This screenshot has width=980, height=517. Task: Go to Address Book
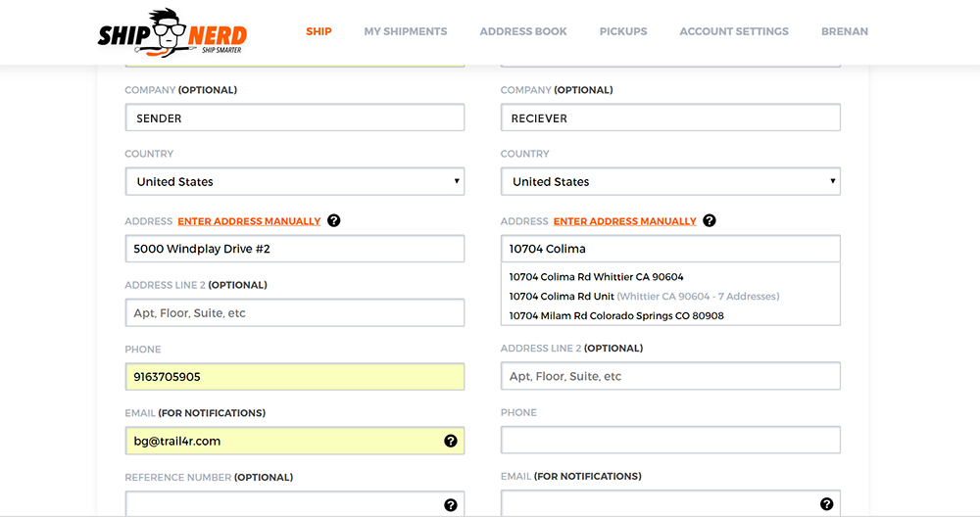pyautogui.click(x=523, y=31)
